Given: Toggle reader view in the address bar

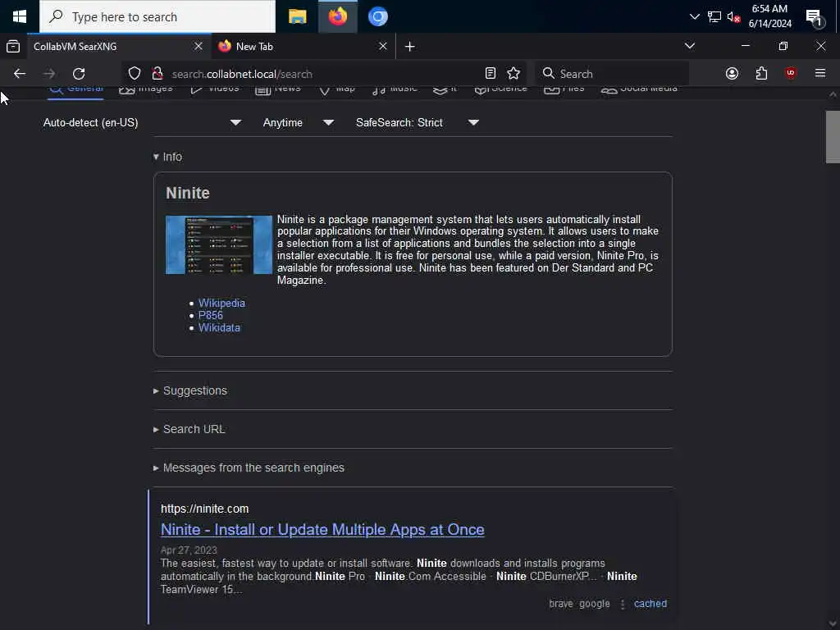Looking at the screenshot, I should (x=491, y=73).
